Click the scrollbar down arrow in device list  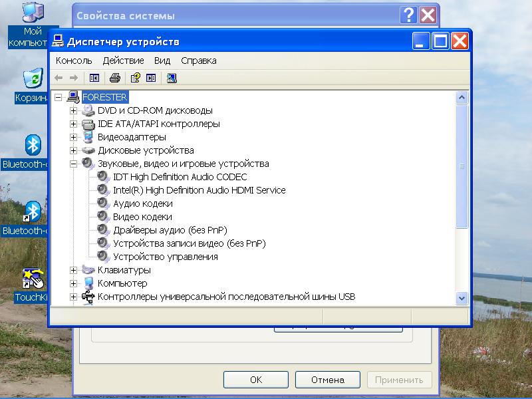[x=462, y=299]
